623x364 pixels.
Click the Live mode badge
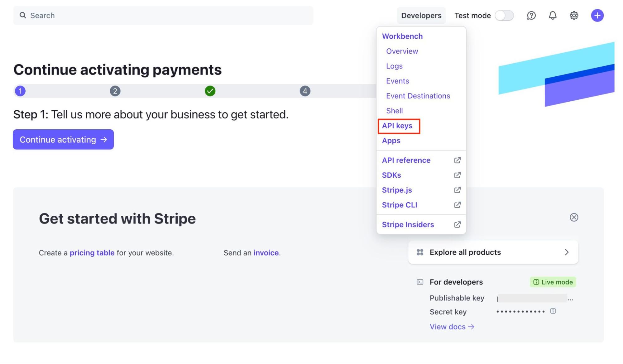(x=553, y=282)
